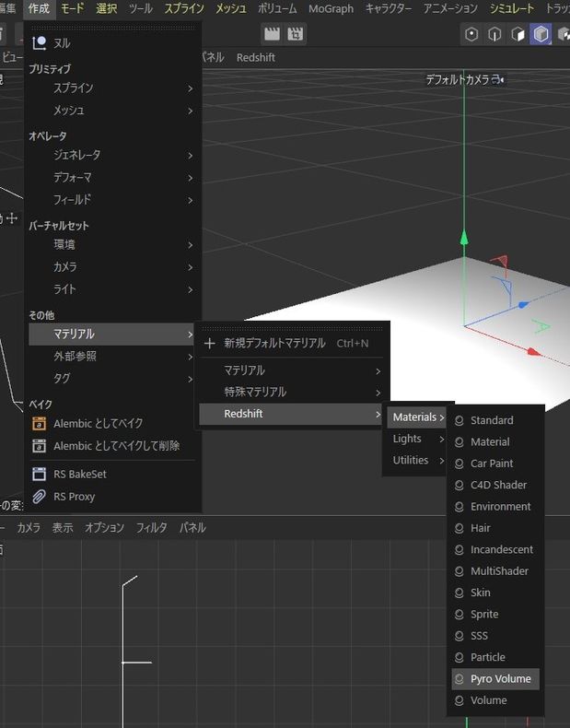
Task: Open the Materials submenu item
Action: 416,417
